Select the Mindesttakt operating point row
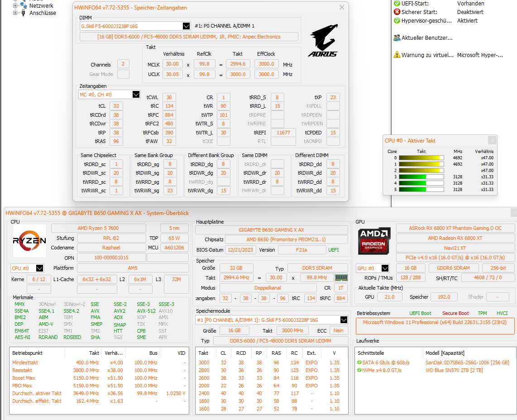This screenshot has width=517, height=420. tap(99, 363)
